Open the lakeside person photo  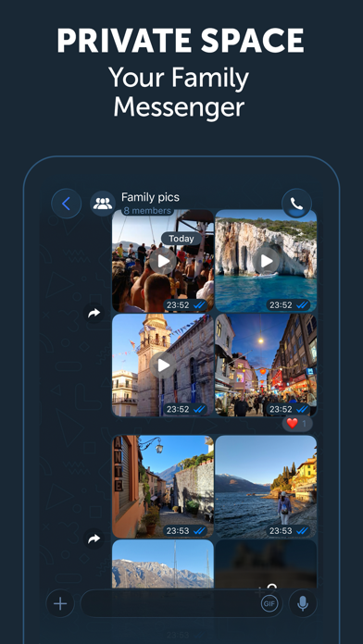[266, 487]
